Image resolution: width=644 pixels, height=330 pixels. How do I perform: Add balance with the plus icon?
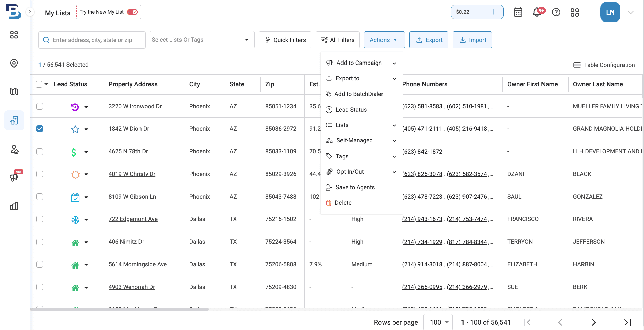pyautogui.click(x=494, y=12)
